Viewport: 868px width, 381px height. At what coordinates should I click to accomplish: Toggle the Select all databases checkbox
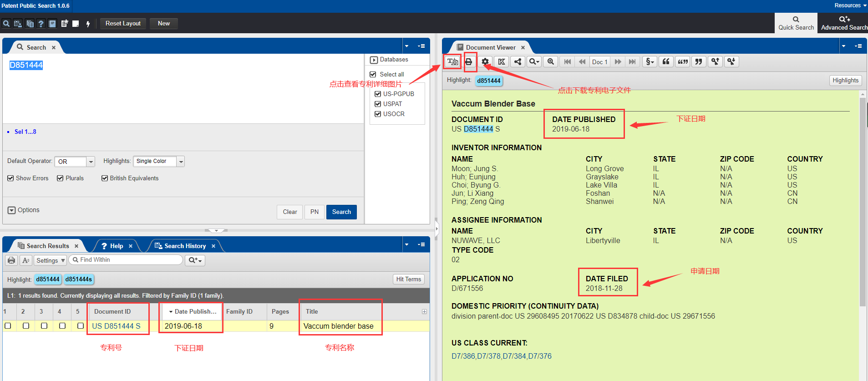(x=373, y=74)
